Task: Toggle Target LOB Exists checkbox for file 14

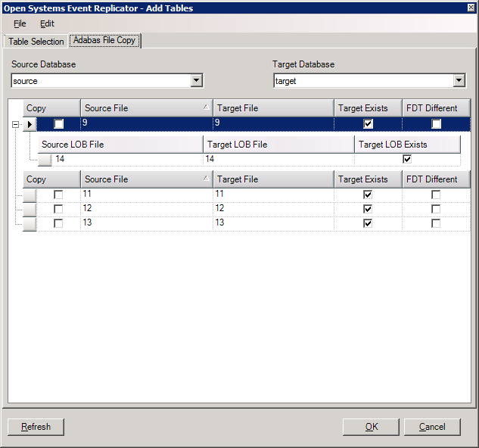Action: tap(407, 159)
